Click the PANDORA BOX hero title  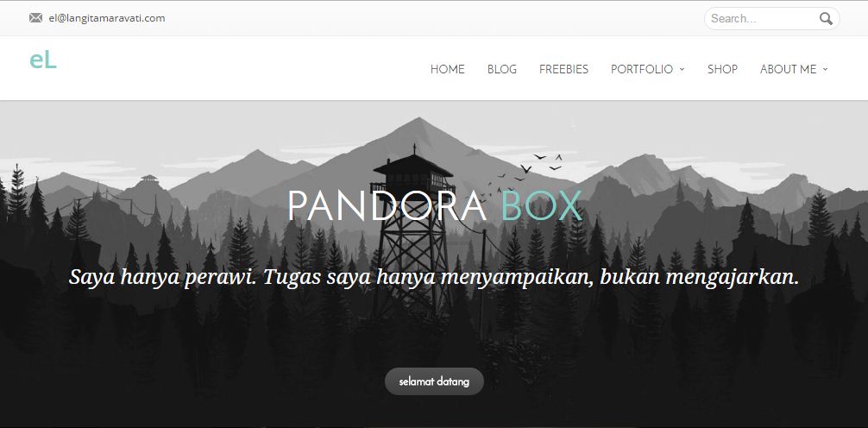coord(435,206)
